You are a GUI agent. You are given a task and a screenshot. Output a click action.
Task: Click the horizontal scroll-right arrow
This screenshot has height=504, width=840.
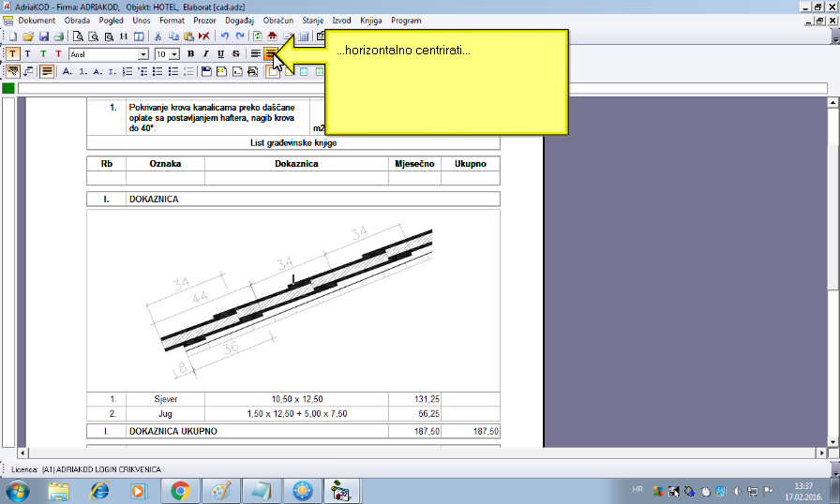pyautogui.click(x=822, y=452)
